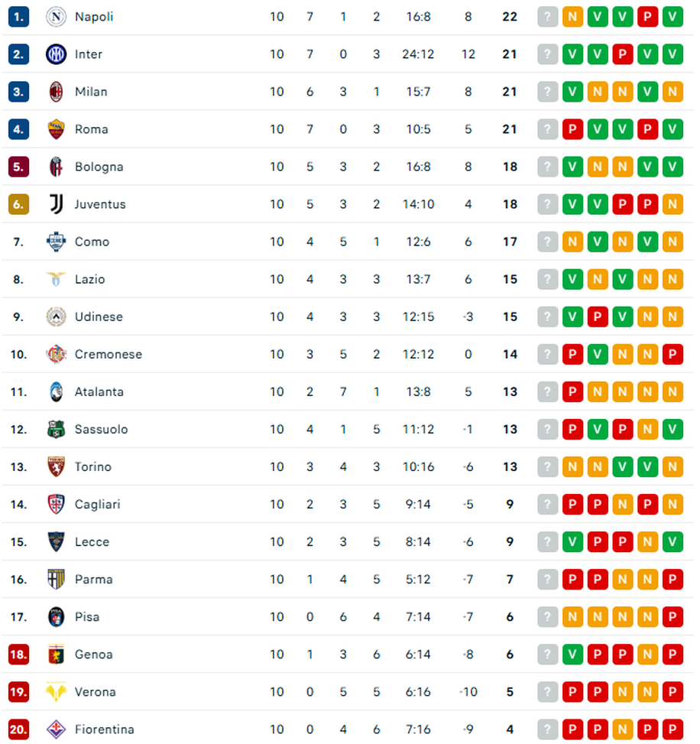
Task: Click the Genoa griffin crest
Action: click(x=56, y=654)
